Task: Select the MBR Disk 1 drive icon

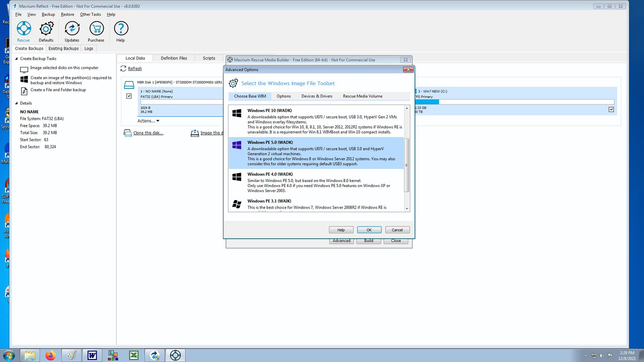Action: tap(129, 85)
